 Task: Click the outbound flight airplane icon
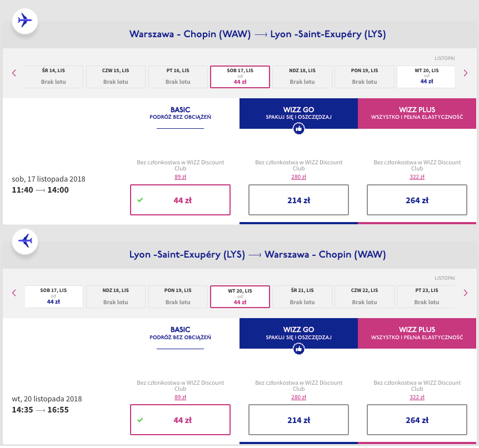pyautogui.click(x=25, y=21)
